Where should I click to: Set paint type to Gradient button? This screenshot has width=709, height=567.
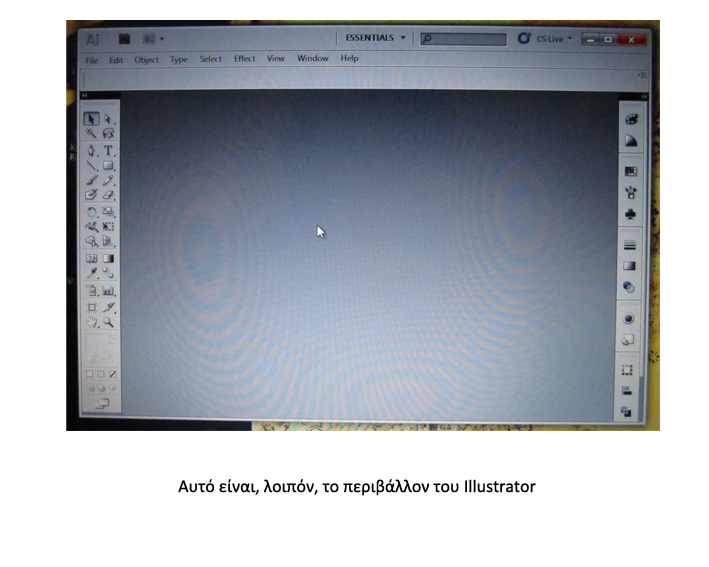pos(101,374)
